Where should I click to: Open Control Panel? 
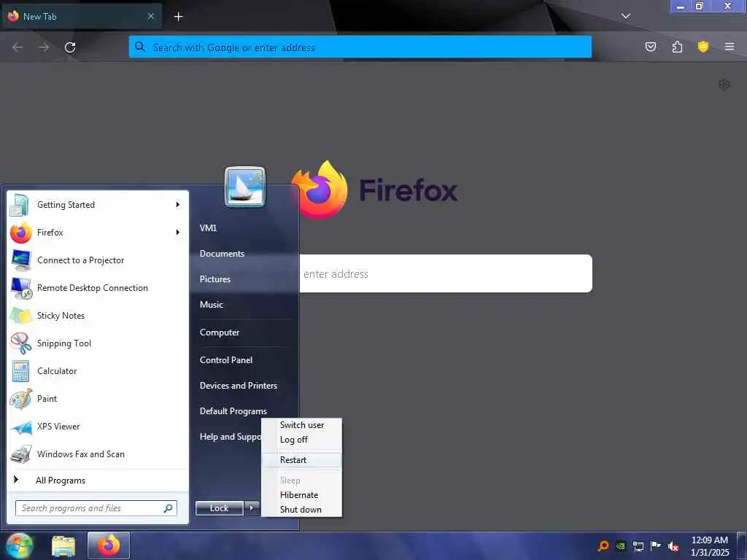coord(226,360)
